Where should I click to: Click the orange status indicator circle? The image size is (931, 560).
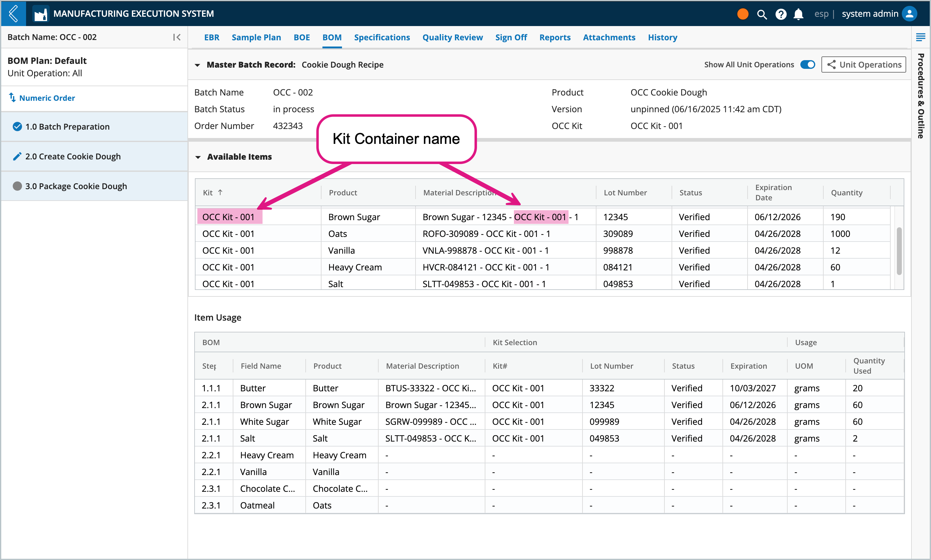coord(743,14)
